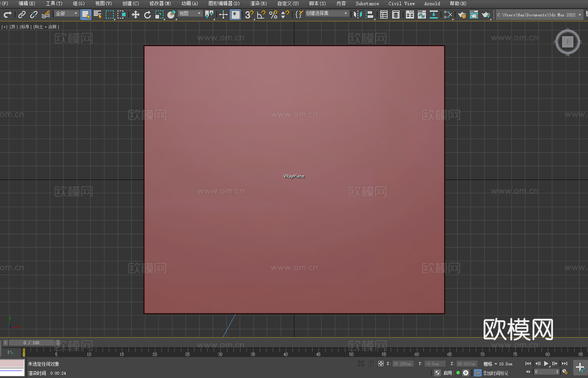Viewport: 588px width, 378px height.
Task: Show the Ribbon toggle icon
Action: pos(410,14)
